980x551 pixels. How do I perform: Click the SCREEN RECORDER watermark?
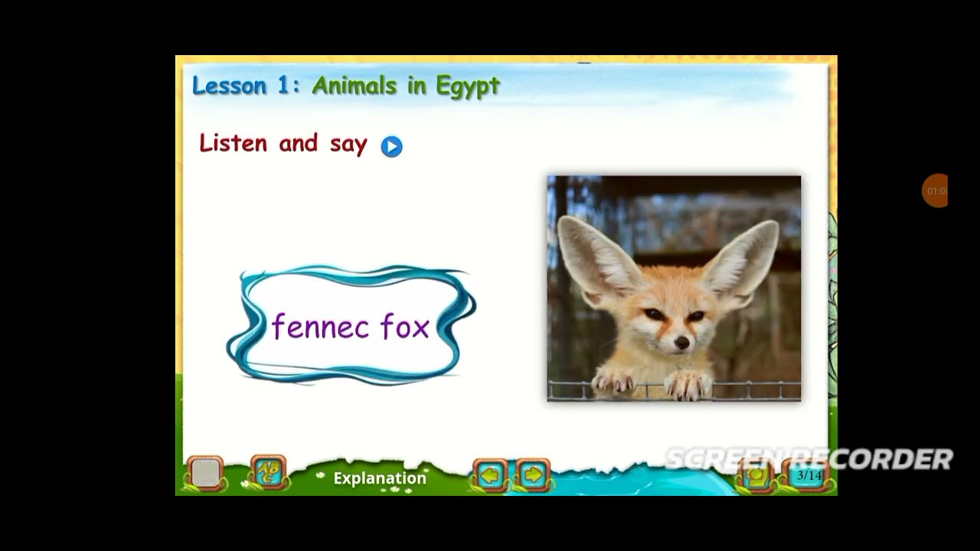pos(808,458)
